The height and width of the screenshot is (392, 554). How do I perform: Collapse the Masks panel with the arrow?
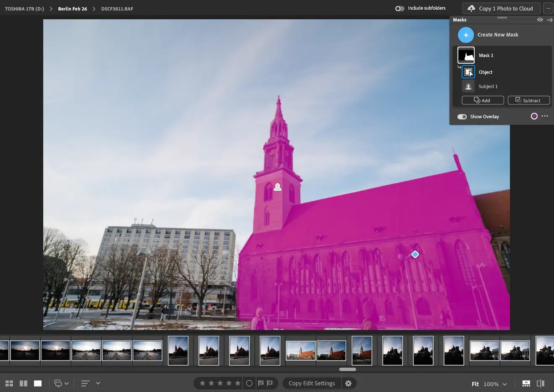549,20
